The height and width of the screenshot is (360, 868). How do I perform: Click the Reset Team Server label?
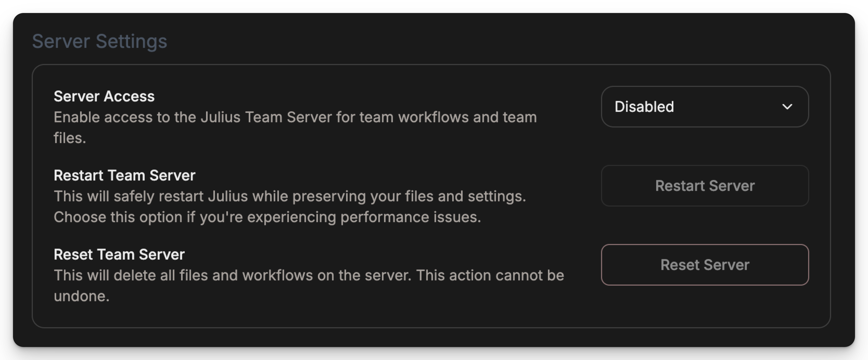(119, 254)
